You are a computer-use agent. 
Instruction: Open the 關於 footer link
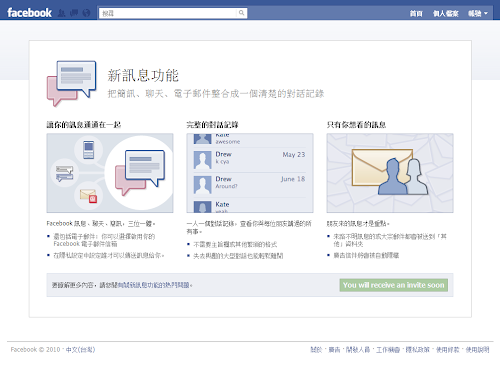316,350
